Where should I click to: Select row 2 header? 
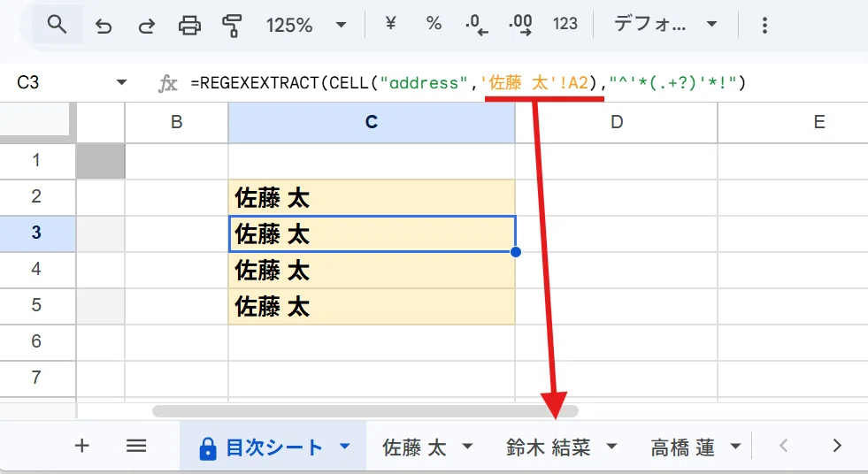[x=36, y=196]
